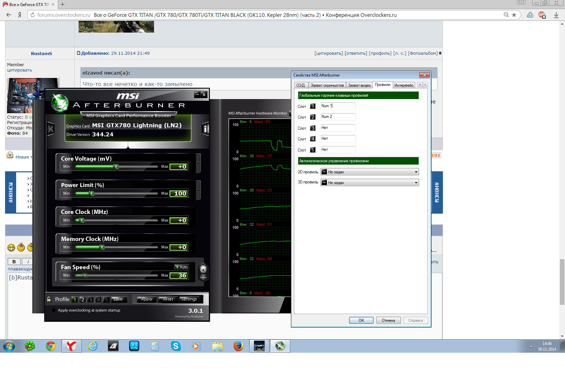Switch to the Захват скриншотов tab

327,85
